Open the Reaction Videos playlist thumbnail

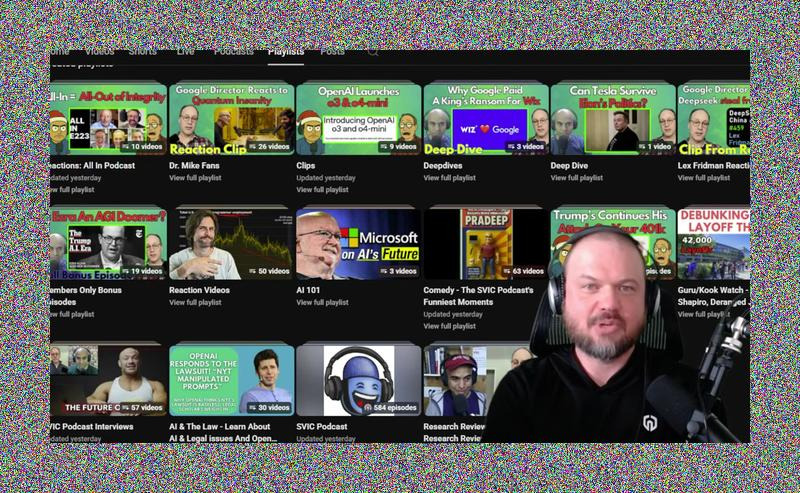(x=232, y=244)
